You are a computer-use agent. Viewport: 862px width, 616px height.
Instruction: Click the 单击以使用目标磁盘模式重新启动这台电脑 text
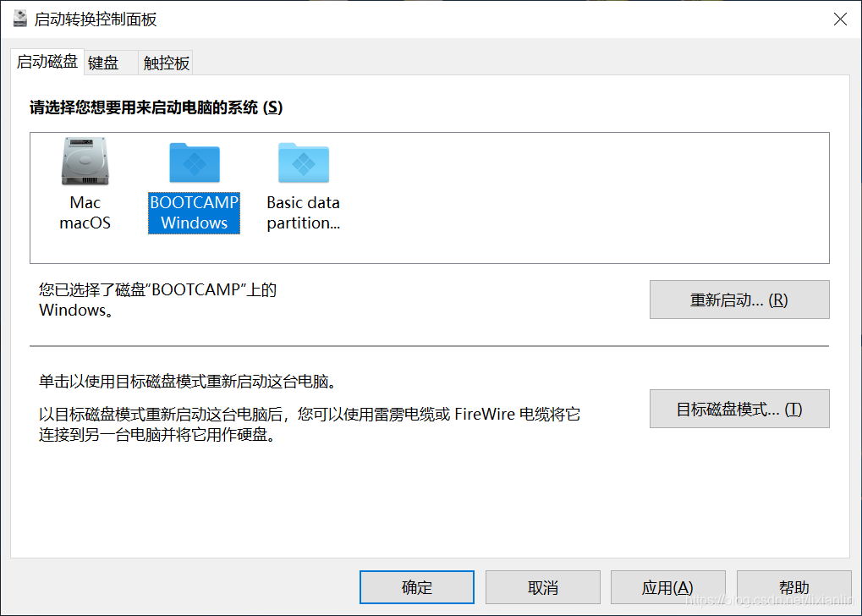[188, 381]
